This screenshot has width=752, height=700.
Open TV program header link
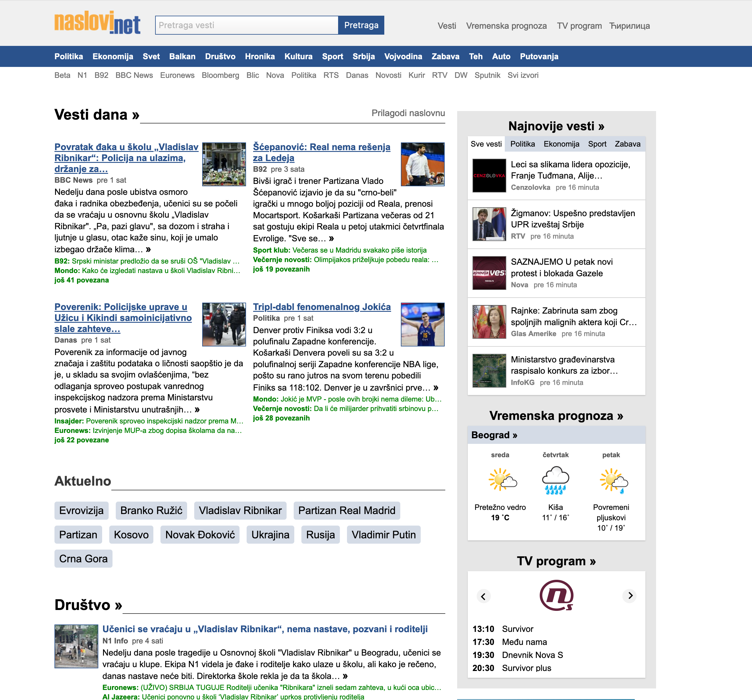click(579, 26)
